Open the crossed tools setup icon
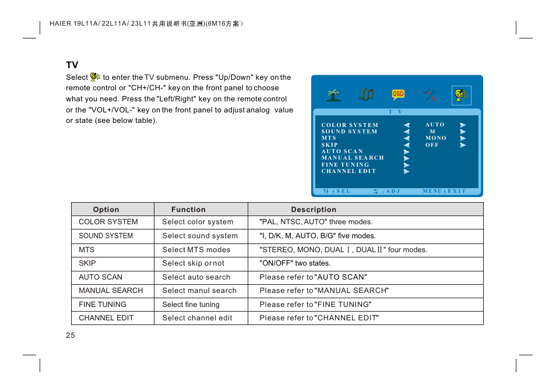The width and height of the screenshot is (556, 392). coord(431,96)
